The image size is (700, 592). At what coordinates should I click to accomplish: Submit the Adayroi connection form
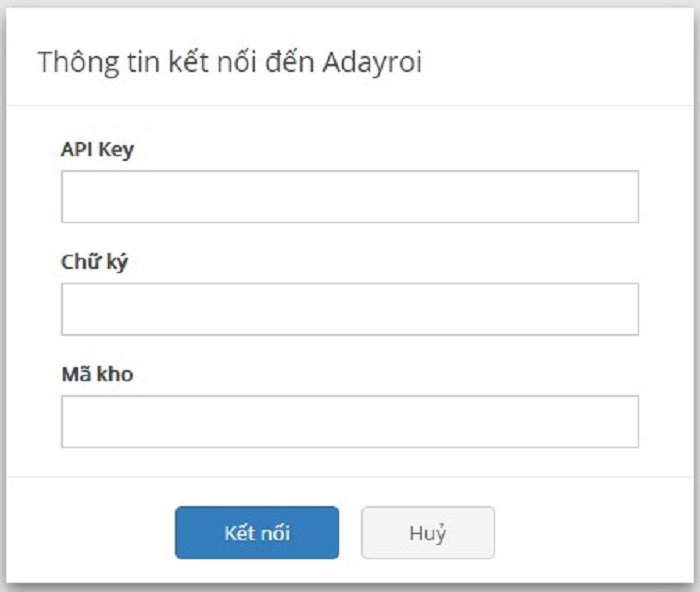(257, 533)
